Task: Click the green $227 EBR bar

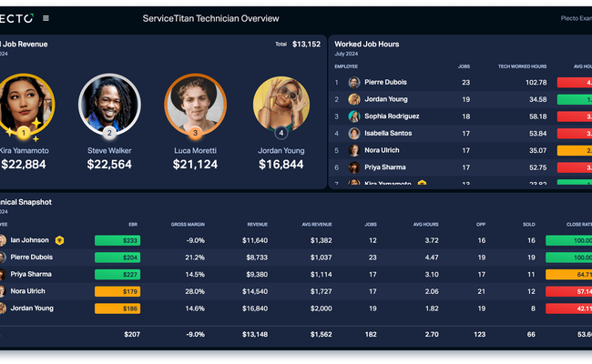Action: [117, 274]
